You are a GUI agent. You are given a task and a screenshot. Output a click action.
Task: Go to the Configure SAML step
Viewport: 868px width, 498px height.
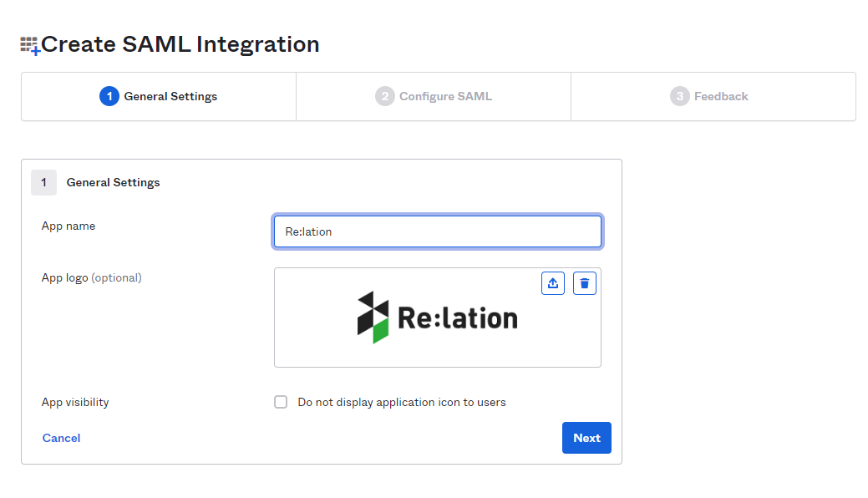tap(434, 96)
